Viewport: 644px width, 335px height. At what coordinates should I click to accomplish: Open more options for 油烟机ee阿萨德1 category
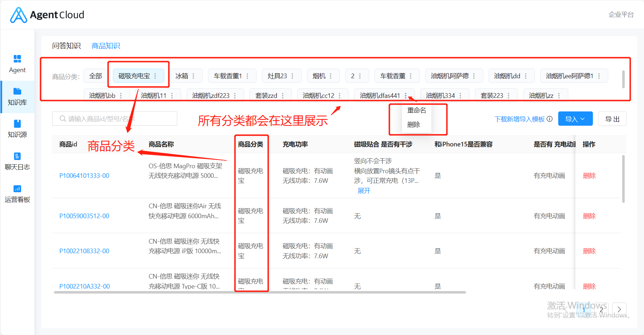(599, 76)
